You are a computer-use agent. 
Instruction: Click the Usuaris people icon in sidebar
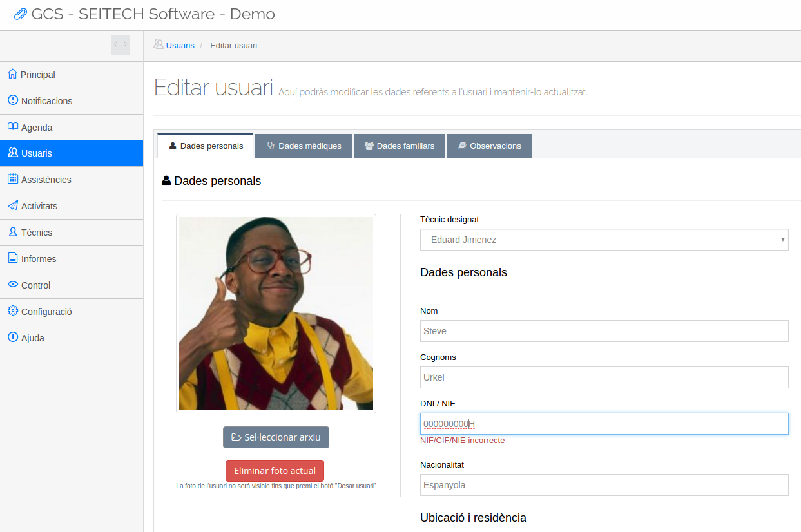click(x=13, y=153)
